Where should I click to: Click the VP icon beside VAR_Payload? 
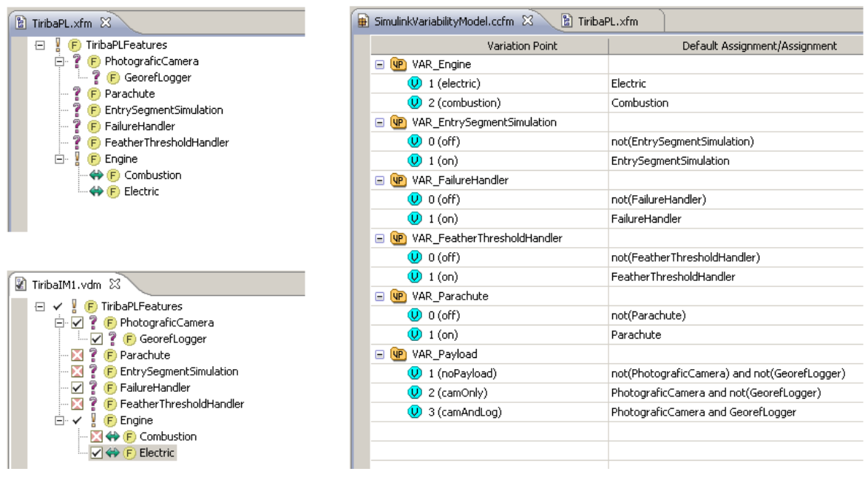pos(398,354)
